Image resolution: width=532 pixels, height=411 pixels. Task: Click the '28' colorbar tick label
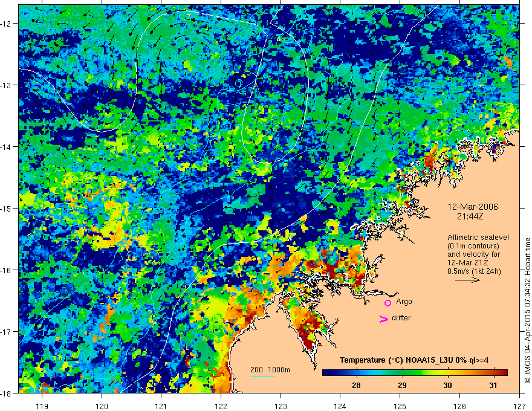[x=356, y=385]
